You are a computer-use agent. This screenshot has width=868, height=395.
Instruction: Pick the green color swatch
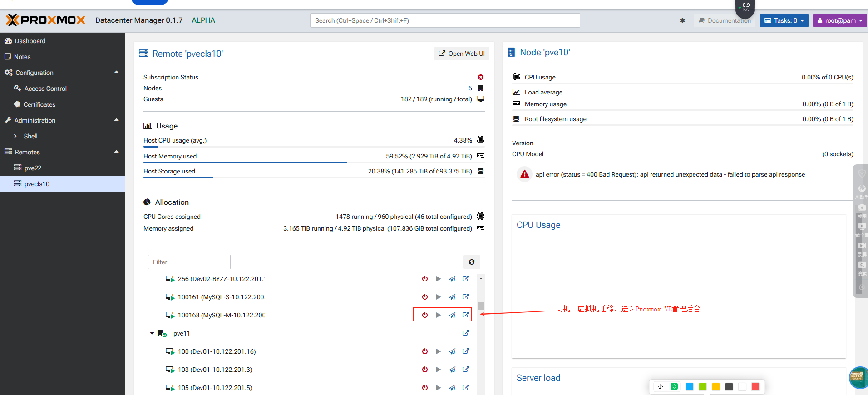click(x=703, y=387)
